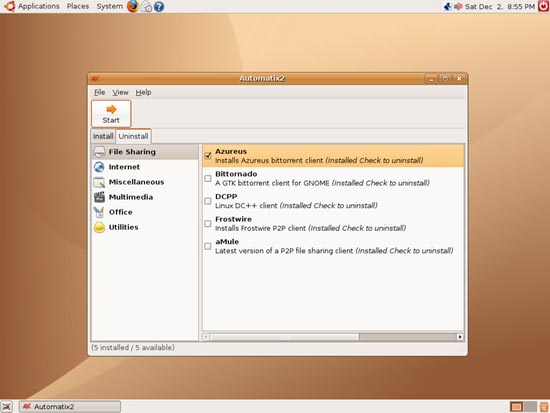Open the Office category icon
This screenshot has height=413, width=550.
pyautogui.click(x=99, y=212)
